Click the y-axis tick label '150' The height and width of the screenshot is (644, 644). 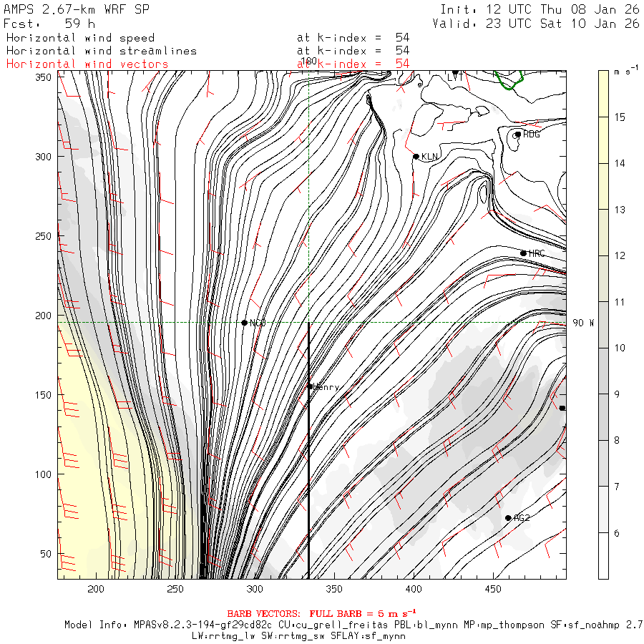(x=43, y=395)
